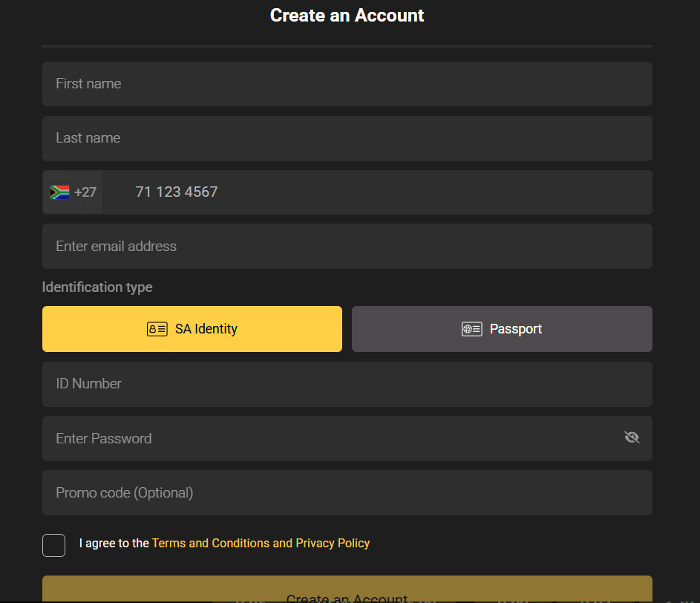Viewport: 700px width, 603px height.
Task: Click the phone number field showing 71 123 4567
Action: point(376,192)
